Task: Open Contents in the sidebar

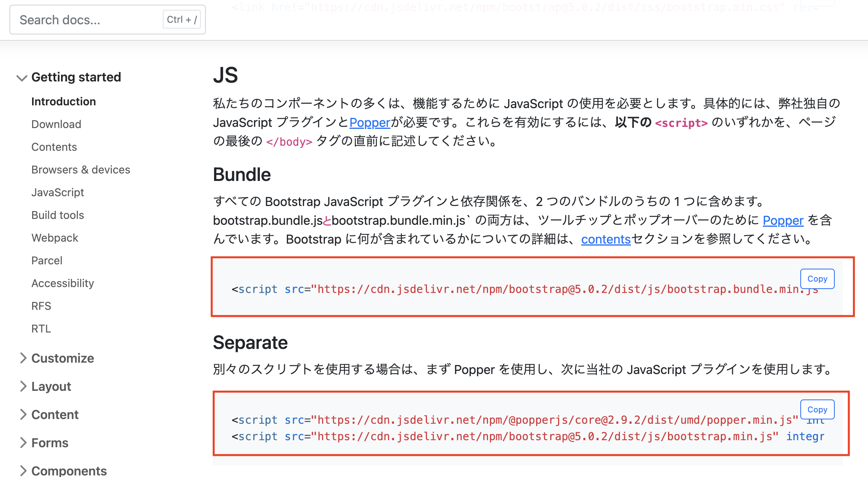Action: pyautogui.click(x=54, y=147)
